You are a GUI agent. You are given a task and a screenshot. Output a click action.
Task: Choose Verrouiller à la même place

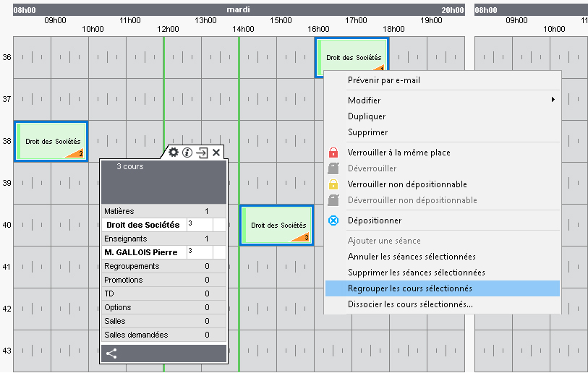pyautogui.click(x=443, y=153)
